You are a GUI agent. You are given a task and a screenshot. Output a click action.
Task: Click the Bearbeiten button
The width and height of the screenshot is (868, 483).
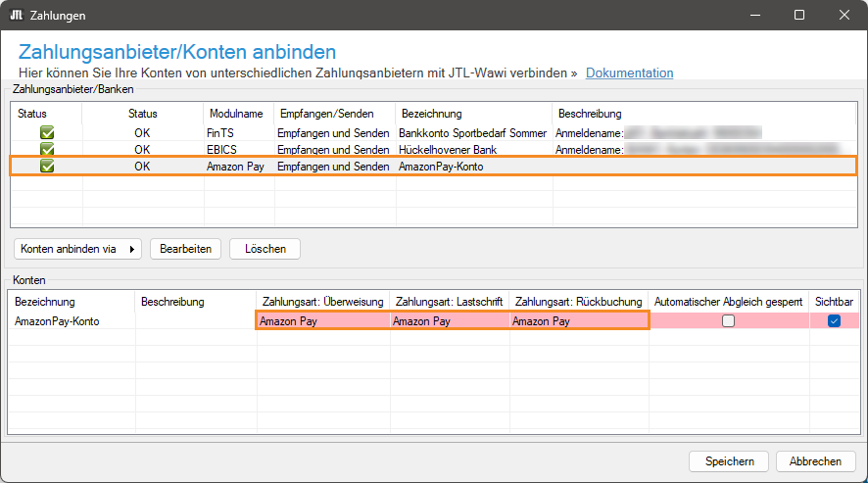[186, 249]
